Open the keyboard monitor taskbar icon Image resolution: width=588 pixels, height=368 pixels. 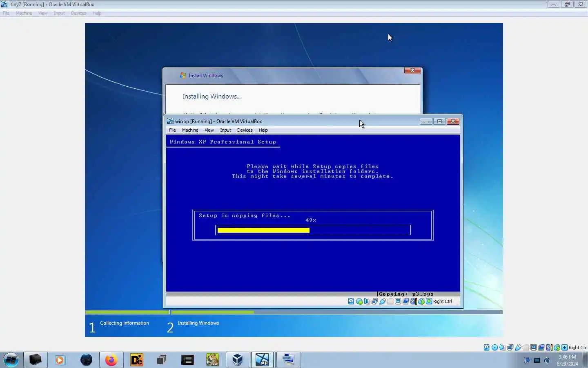(x=288, y=360)
